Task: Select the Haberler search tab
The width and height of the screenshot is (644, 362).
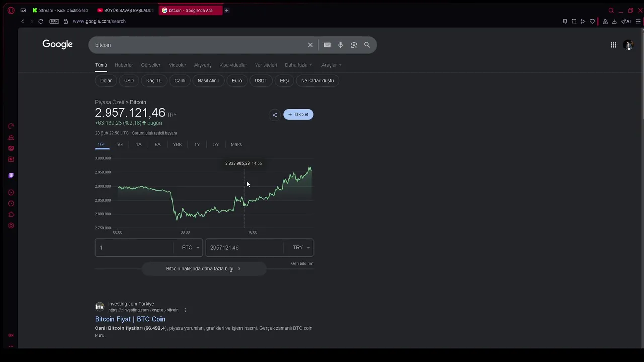Action: [x=124, y=65]
